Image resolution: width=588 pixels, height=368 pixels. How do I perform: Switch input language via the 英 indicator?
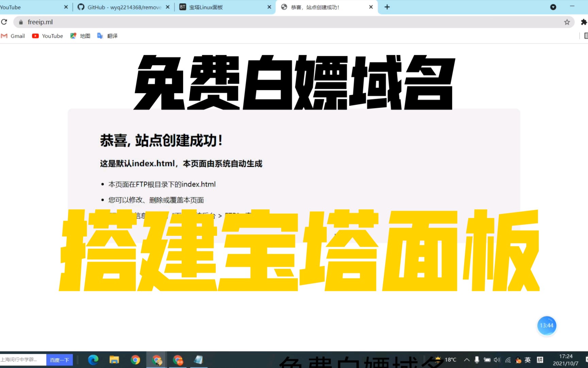click(x=527, y=360)
